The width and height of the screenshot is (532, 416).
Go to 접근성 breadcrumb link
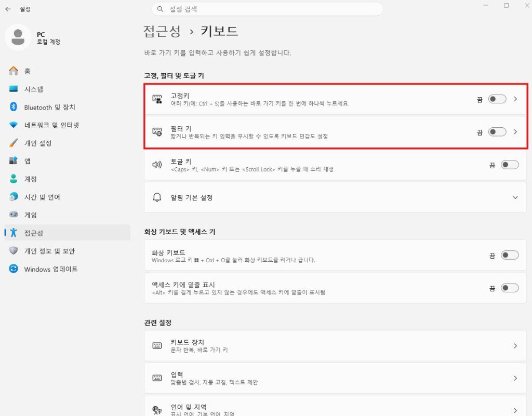coord(162,31)
